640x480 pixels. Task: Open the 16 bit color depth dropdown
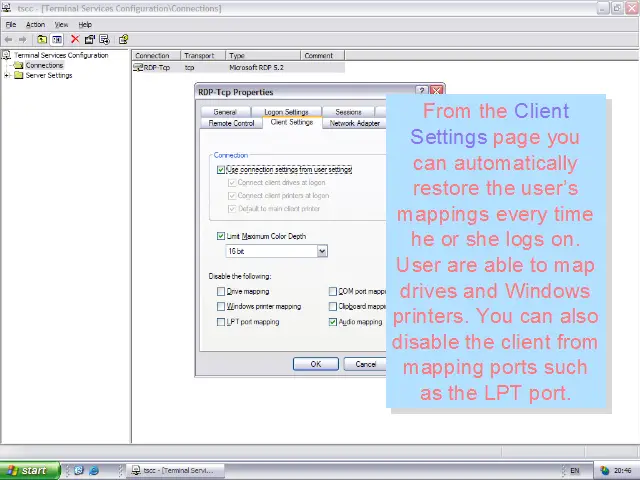pos(322,251)
